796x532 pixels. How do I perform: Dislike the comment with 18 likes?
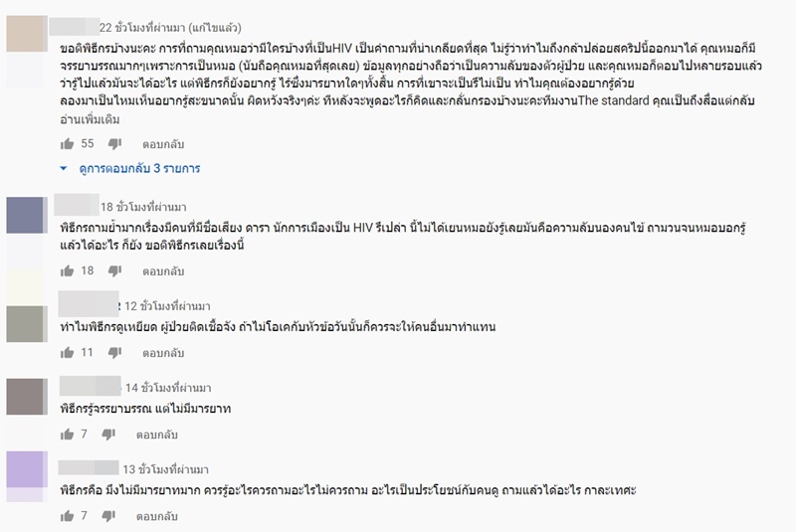tap(109, 271)
